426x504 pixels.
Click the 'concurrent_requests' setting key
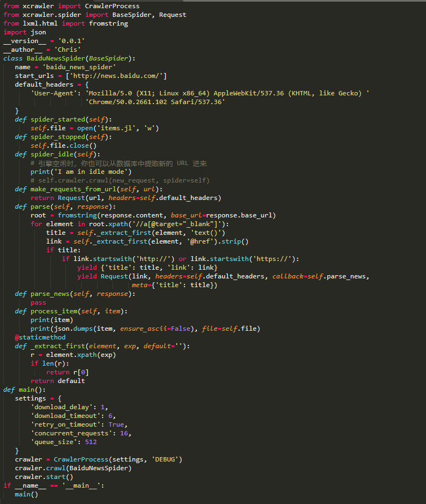click(x=71, y=433)
